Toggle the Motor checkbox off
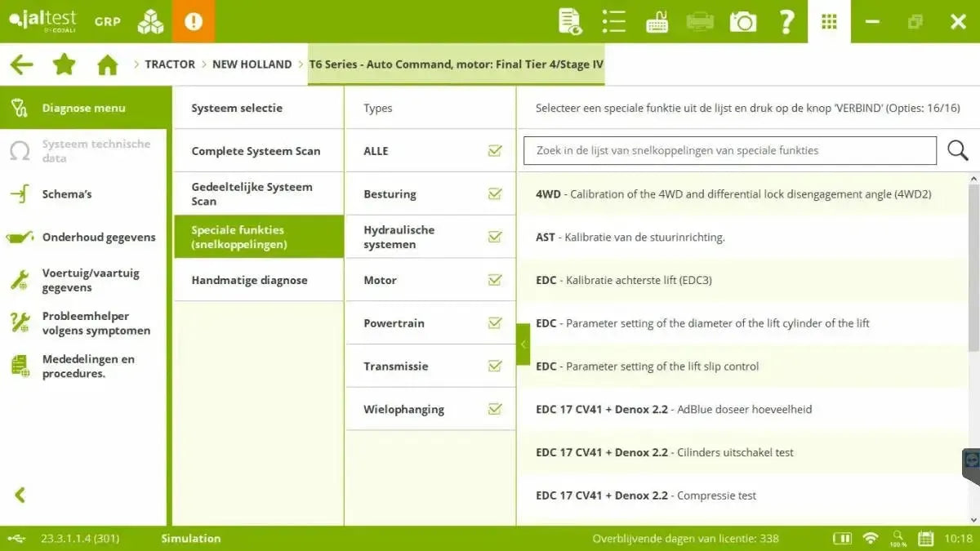980x551 pixels. [495, 278]
